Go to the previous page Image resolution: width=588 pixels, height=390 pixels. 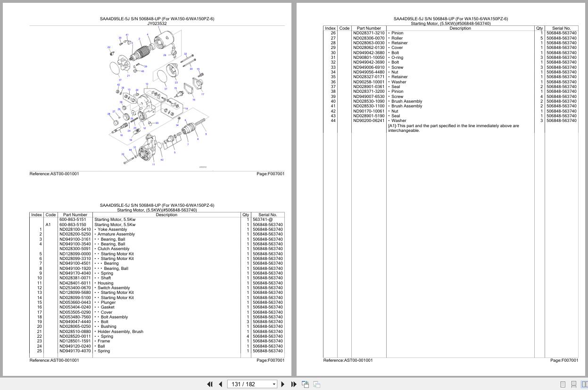click(x=220, y=384)
